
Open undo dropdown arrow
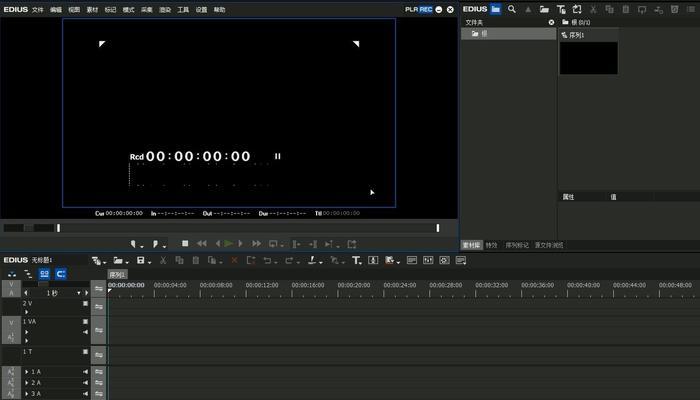275,262
